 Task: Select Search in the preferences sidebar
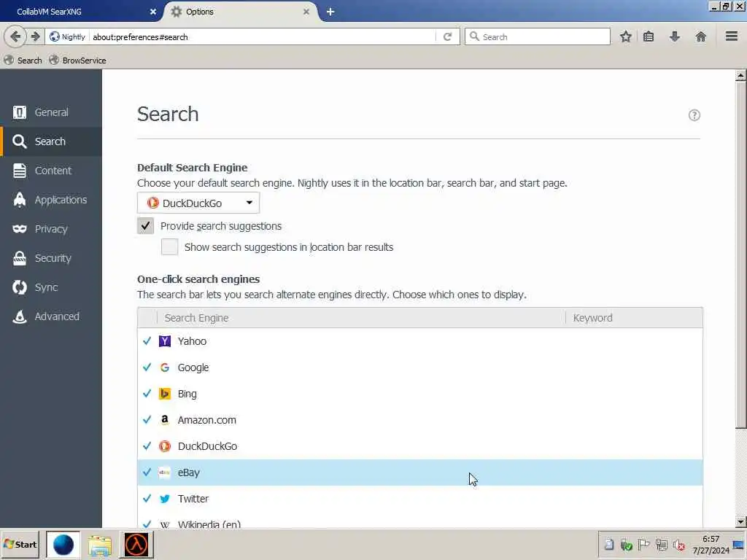(51, 141)
